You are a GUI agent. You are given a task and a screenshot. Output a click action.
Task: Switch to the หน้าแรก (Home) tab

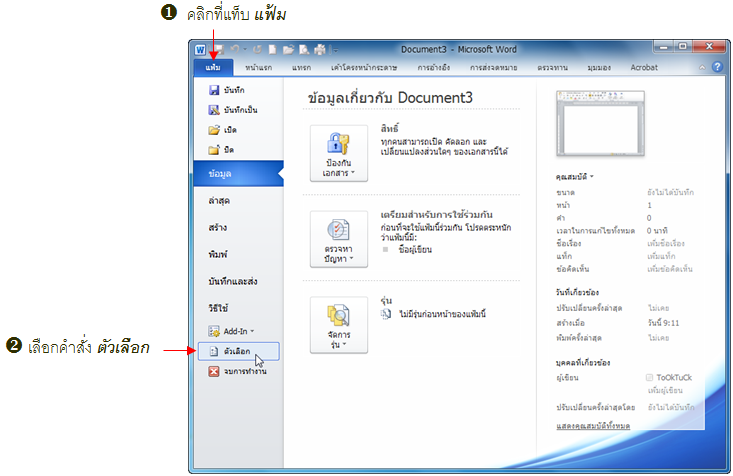pos(259,67)
